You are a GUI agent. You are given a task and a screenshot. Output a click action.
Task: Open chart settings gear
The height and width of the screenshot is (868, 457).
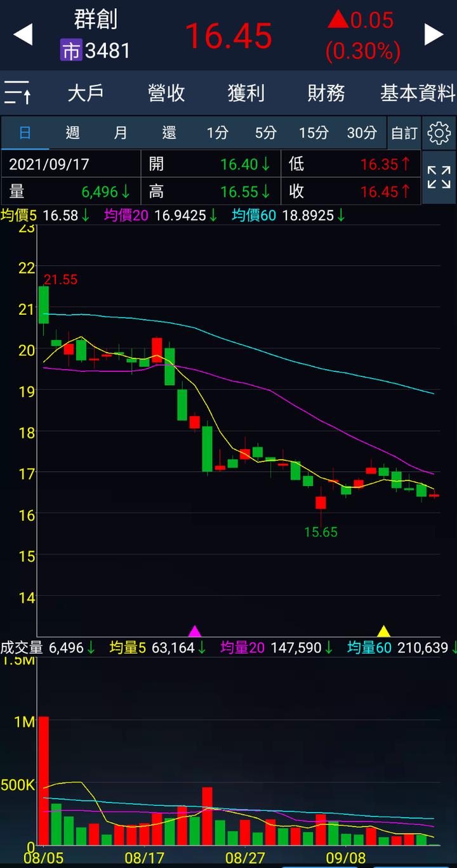[x=439, y=133]
